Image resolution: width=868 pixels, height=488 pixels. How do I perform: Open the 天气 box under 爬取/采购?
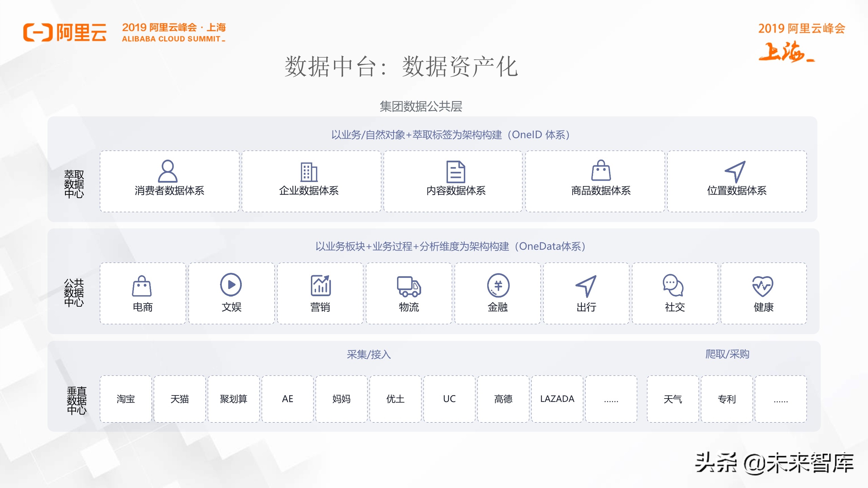(672, 399)
